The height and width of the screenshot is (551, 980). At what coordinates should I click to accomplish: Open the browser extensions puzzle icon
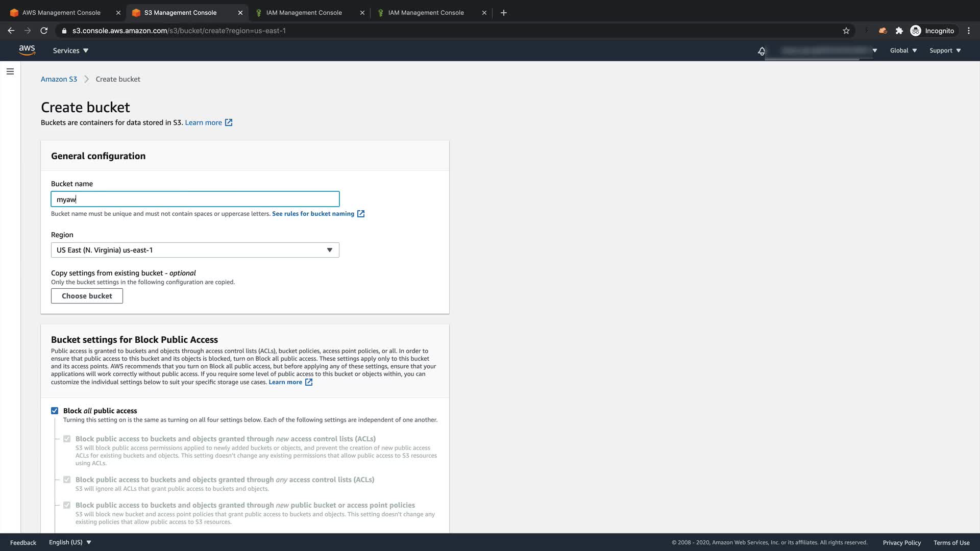[899, 31]
